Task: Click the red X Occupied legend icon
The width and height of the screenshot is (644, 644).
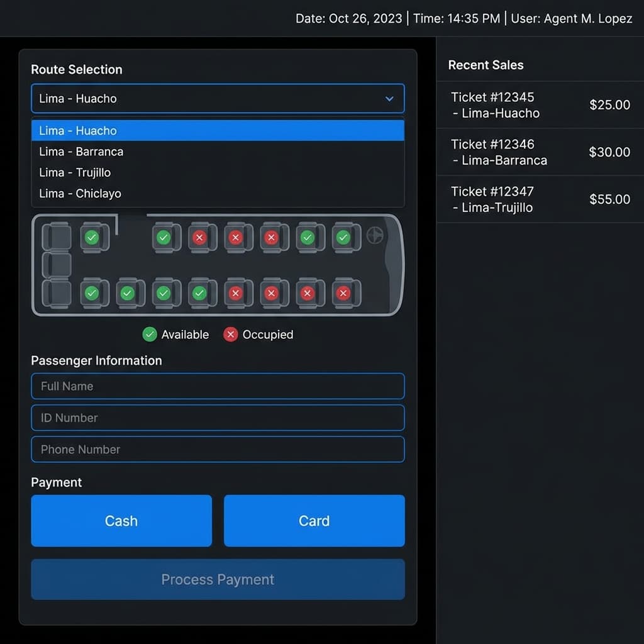Action: tap(231, 335)
